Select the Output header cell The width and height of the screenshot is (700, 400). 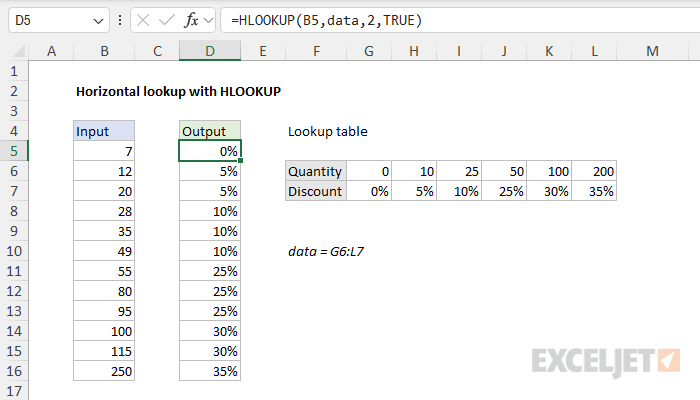[210, 131]
